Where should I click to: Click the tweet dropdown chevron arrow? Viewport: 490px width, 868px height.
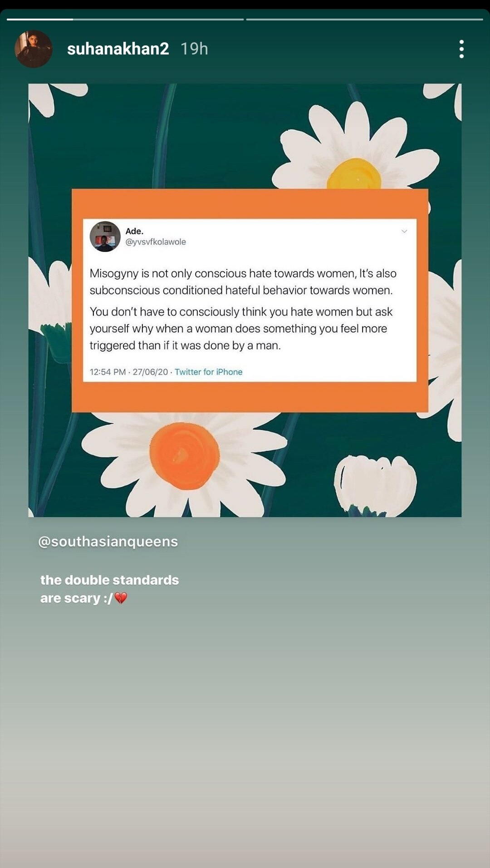coord(404,231)
